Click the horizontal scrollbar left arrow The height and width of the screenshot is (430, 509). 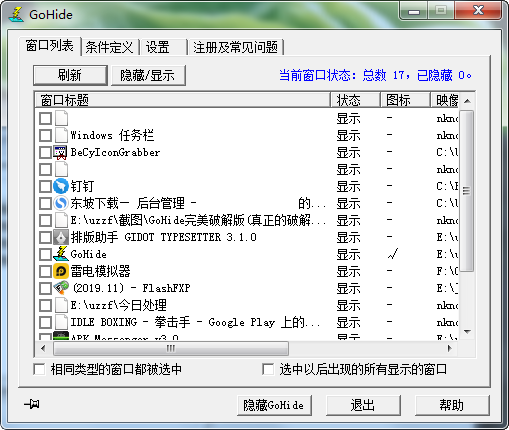pyautogui.click(x=43, y=349)
